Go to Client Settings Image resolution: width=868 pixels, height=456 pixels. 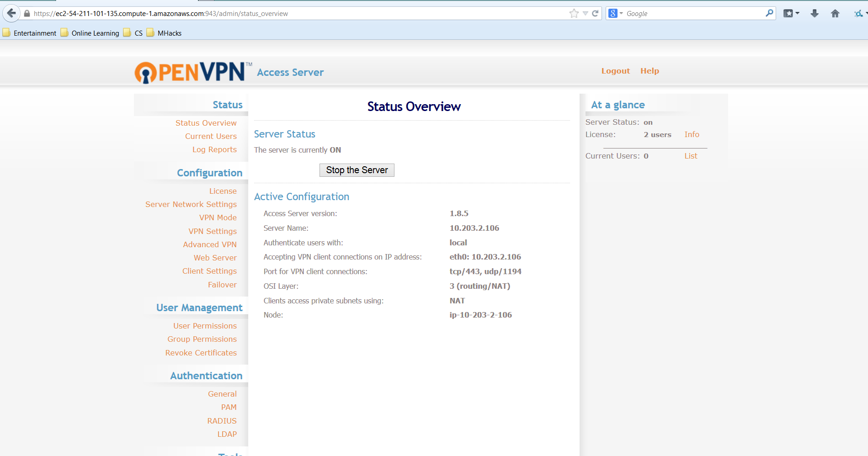(x=209, y=271)
